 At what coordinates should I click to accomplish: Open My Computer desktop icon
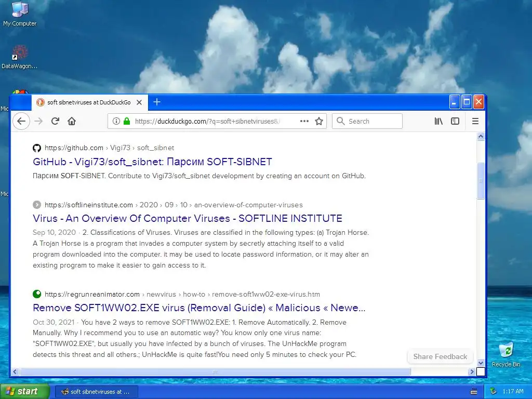click(20, 14)
